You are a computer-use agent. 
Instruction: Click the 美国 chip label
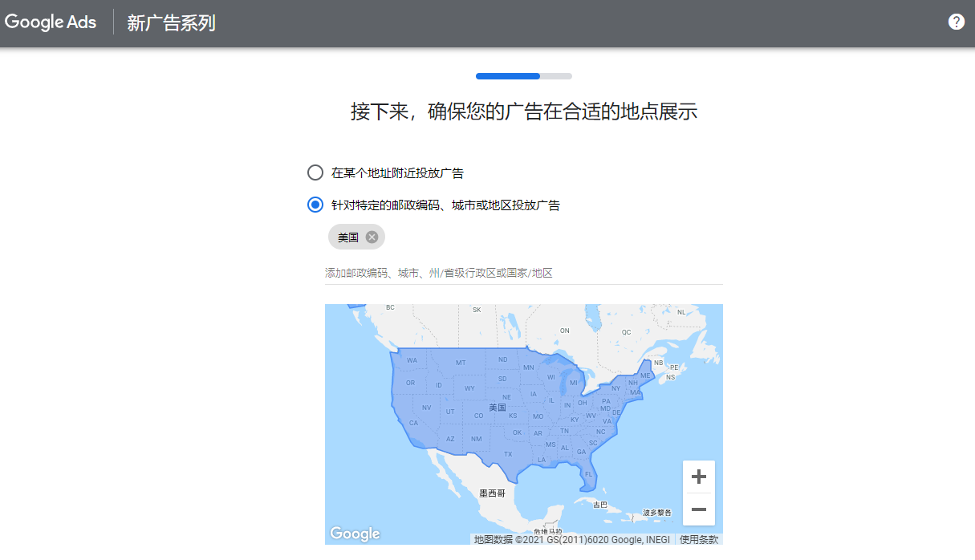point(348,237)
